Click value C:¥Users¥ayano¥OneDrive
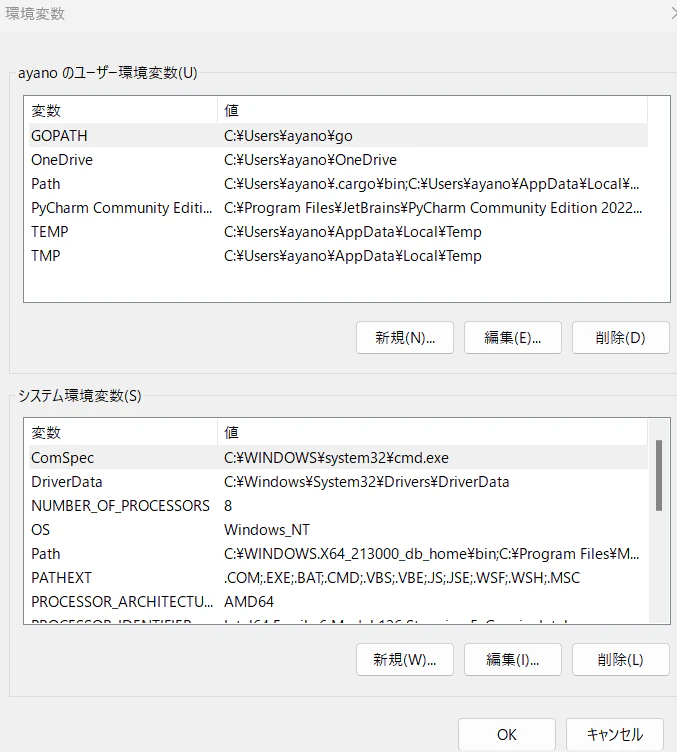677x752 pixels. coord(310,160)
